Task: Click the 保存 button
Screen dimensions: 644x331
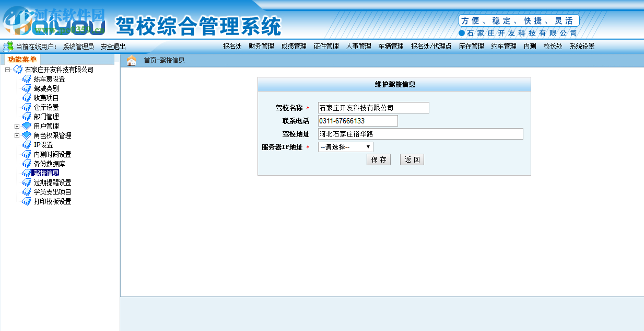Action: click(378, 159)
